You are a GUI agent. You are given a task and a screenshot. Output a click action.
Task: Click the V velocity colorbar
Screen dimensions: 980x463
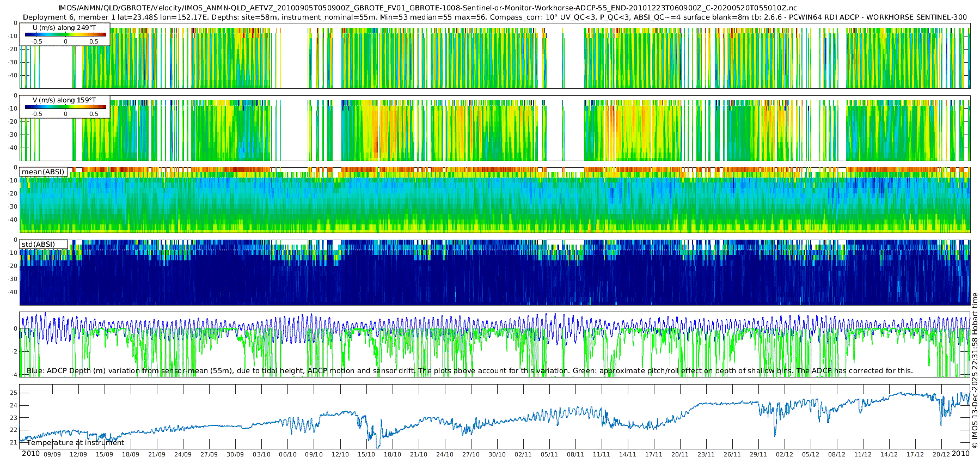tap(65, 107)
